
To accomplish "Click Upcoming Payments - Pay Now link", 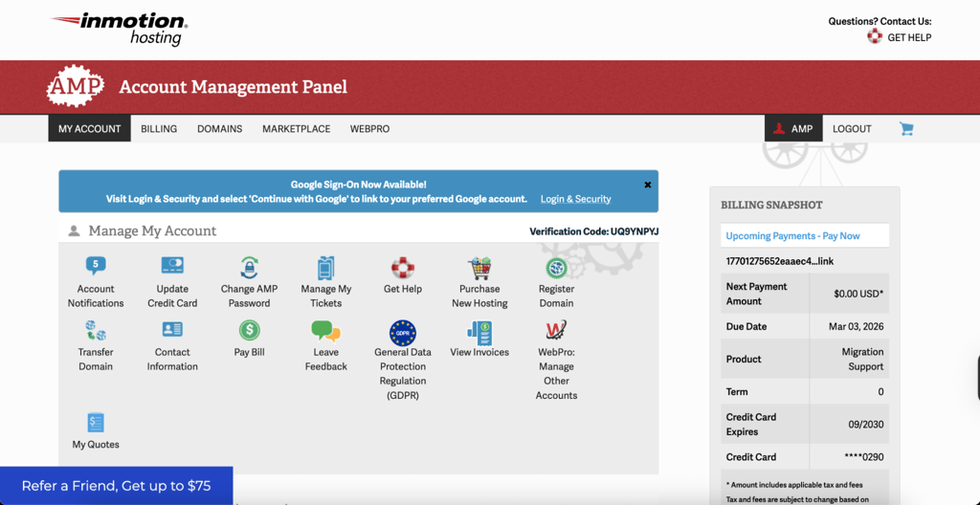I will click(x=793, y=235).
